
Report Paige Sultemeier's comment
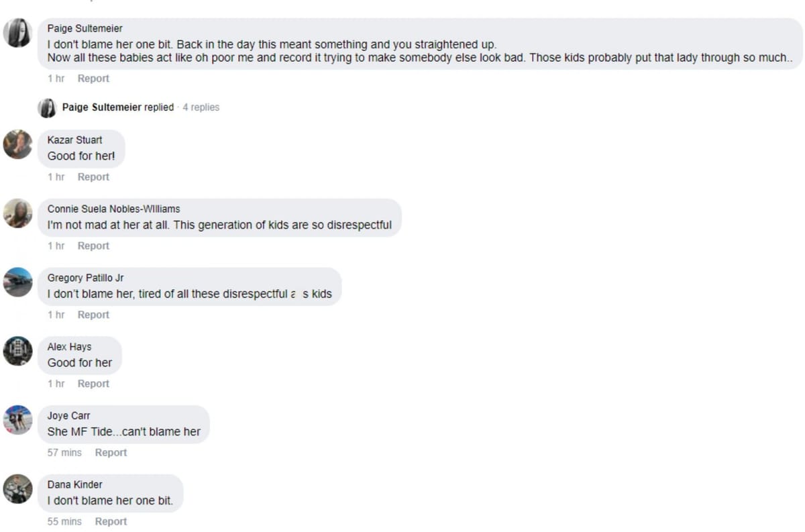(93, 78)
